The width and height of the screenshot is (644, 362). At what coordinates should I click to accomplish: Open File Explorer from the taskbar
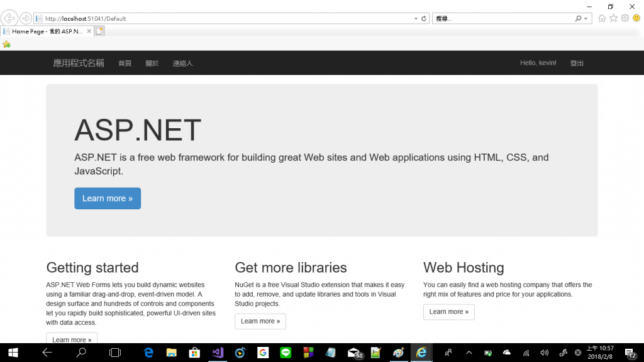(x=171, y=353)
